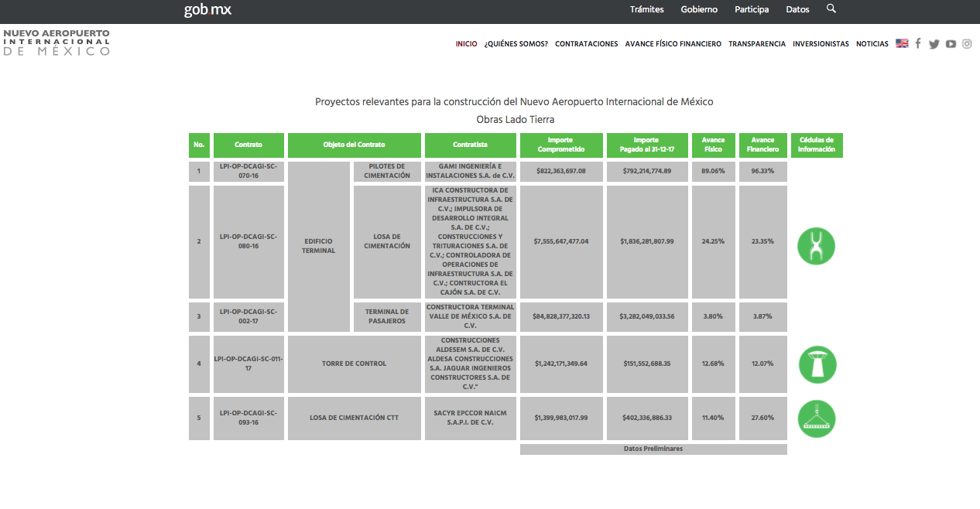
Task: Click the LOSA DE CIMENTACIÓN CTT cell
Action: pos(355,418)
